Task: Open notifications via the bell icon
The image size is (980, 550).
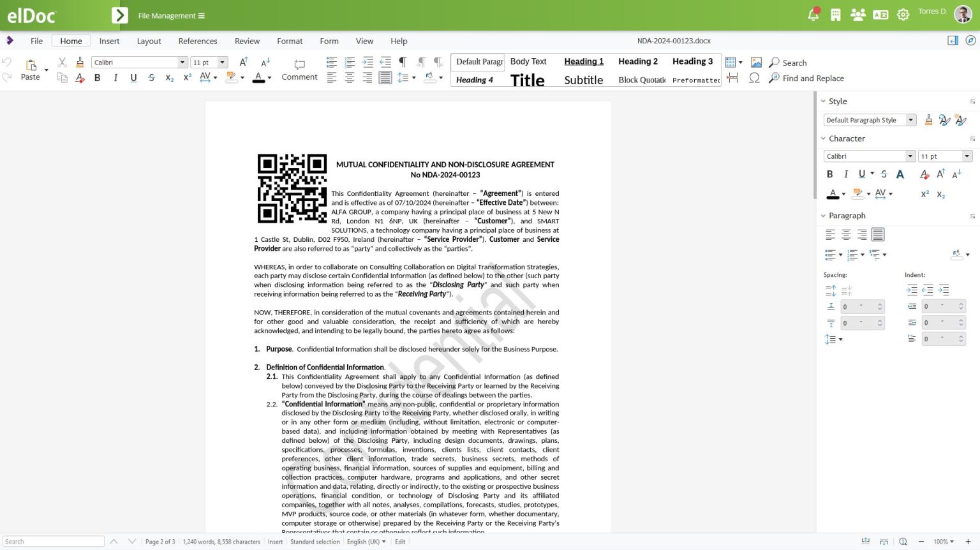Action: click(x=813, y=14)
